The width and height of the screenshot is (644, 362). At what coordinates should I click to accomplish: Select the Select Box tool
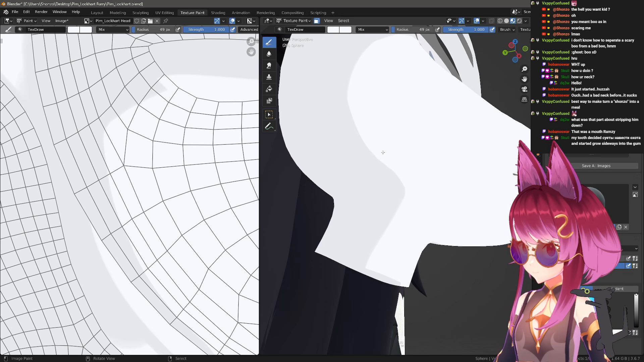269,115
